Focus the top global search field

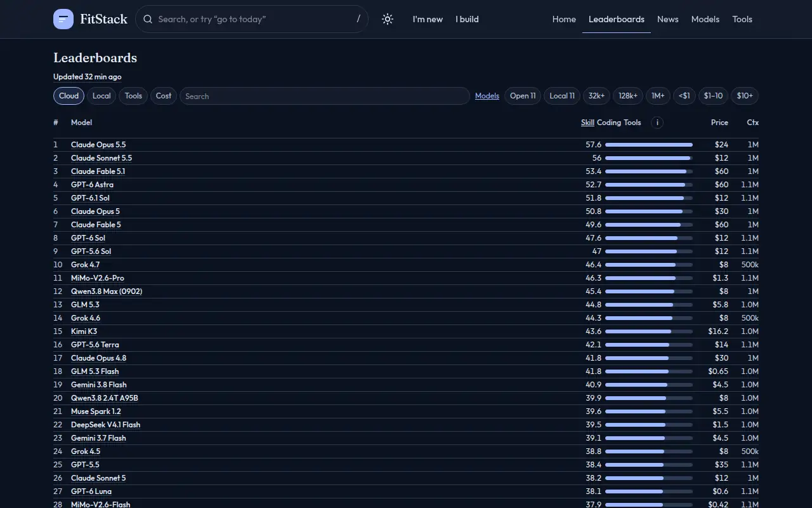point(252,19)
